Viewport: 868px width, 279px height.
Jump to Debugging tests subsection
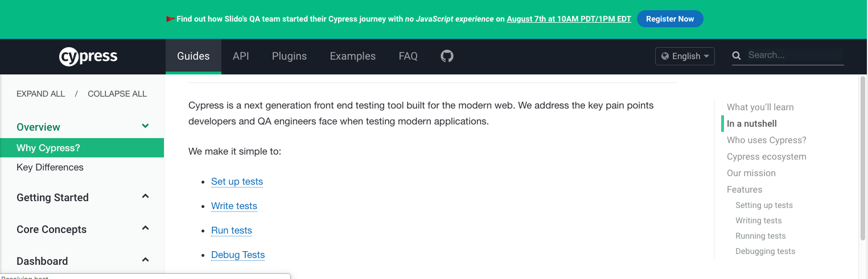(x=766, y=251)
